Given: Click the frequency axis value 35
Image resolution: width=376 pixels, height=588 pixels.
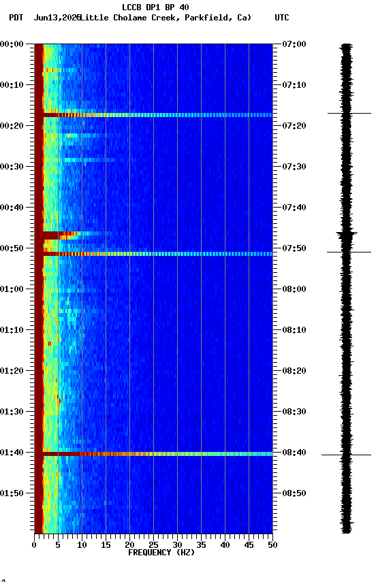Looking at the screenshot, I should 201,545.
